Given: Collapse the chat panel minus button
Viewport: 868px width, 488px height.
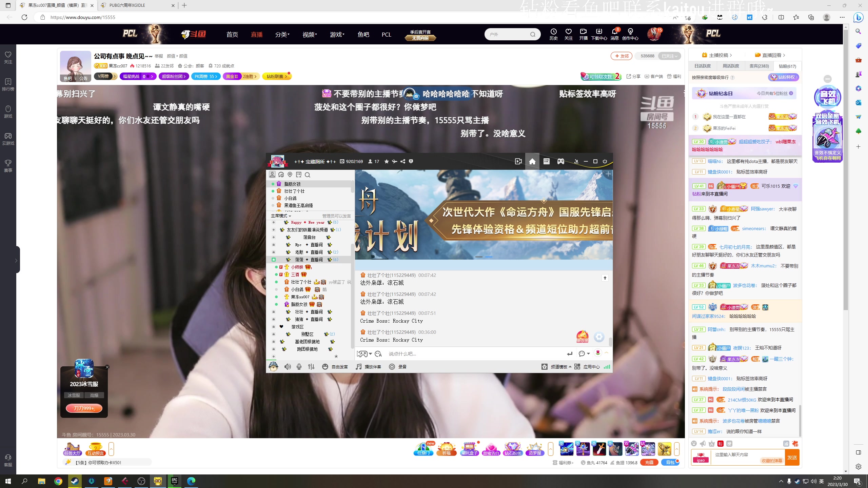Looking at the screenshot, I should [x=828, y=79].
